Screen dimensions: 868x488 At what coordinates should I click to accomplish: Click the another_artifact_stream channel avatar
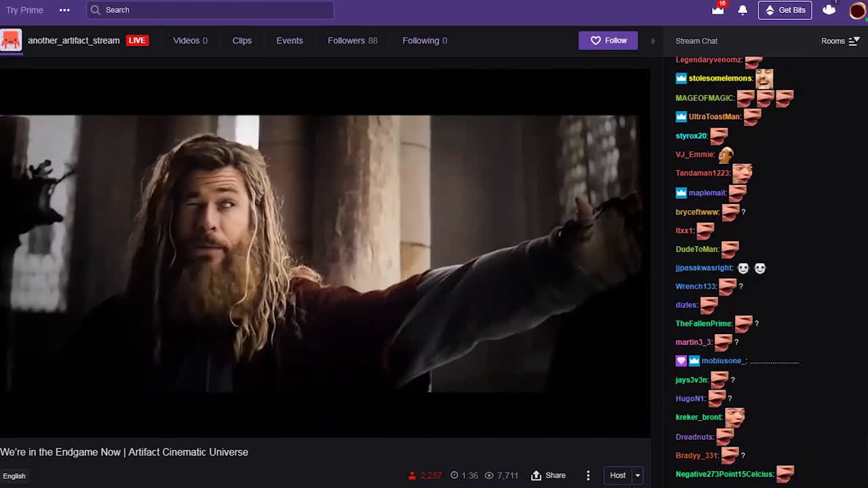pos(11,41)
